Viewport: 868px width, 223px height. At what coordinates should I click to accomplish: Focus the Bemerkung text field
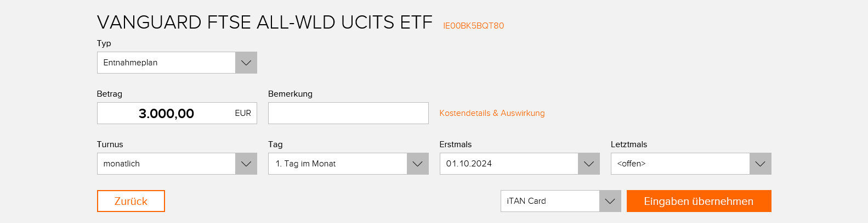(x=348, y=114)
